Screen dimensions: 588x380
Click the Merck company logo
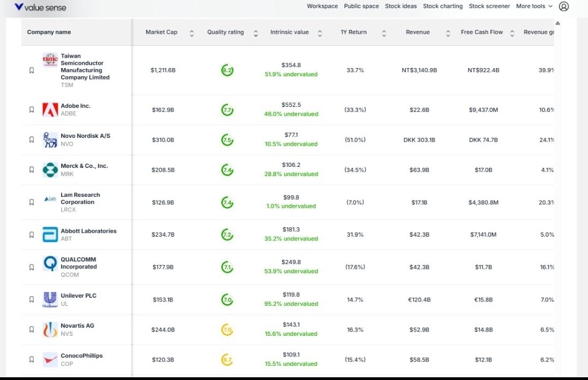50,170
